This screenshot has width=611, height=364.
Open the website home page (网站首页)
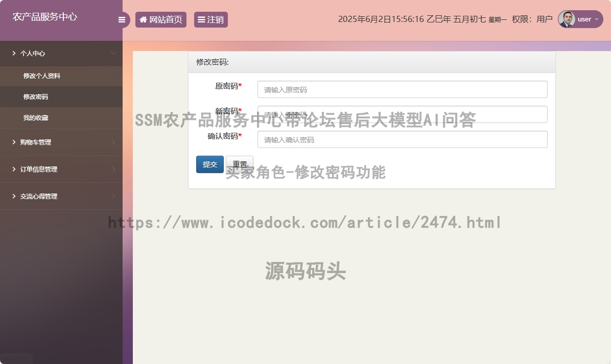(x=161, y=19)
